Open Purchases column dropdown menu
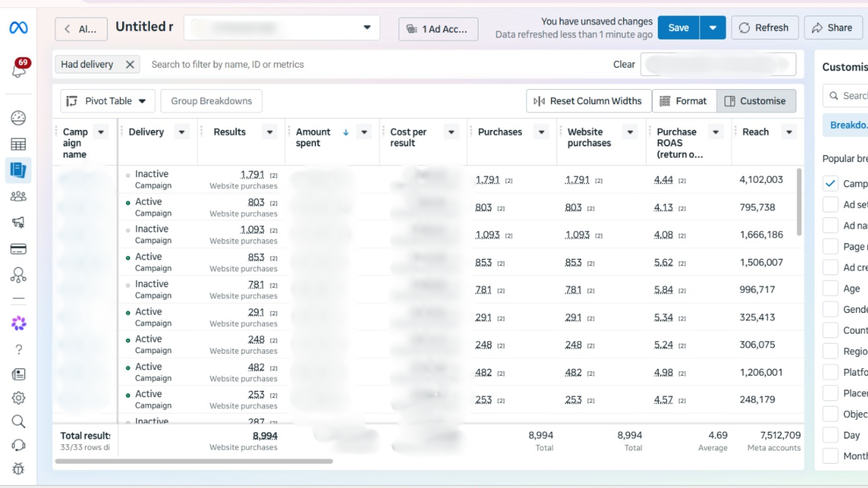The image size is (868, 488). [x=542, y=132]
